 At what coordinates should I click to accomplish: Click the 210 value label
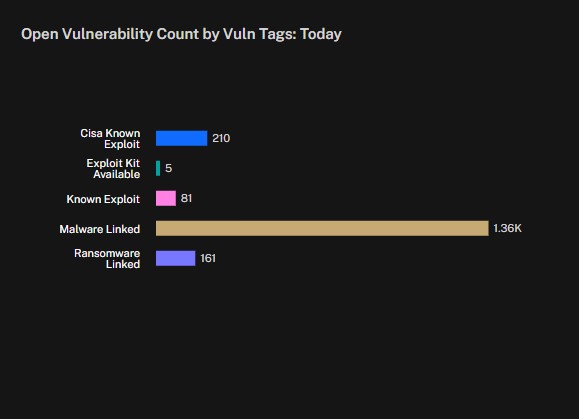click(221, 138)
